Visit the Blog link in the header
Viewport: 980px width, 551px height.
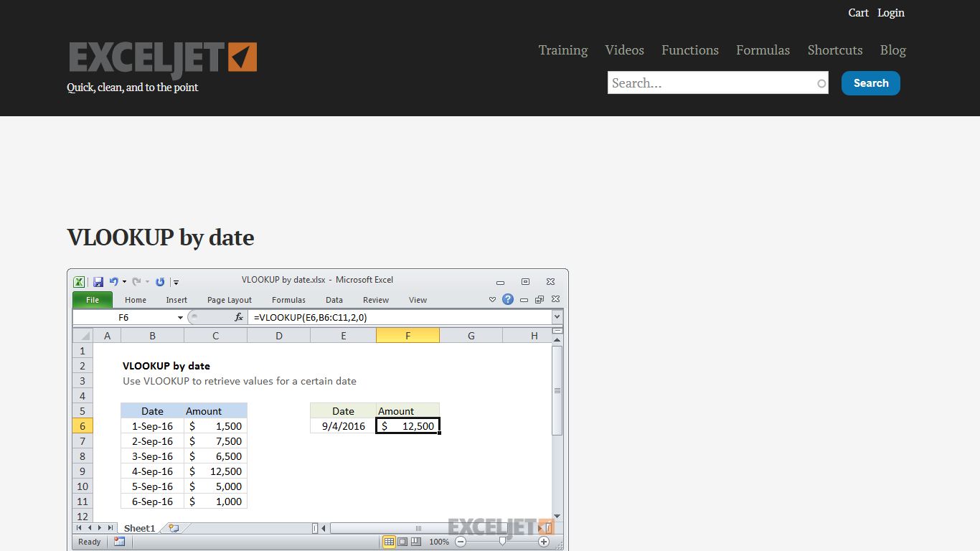click(x=893, y=50)
